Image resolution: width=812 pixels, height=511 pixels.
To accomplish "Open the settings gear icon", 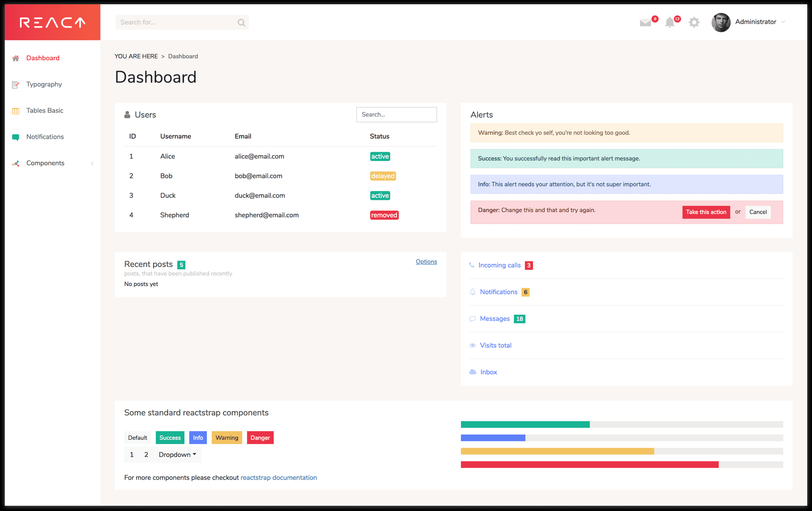I will coord(694,22).
